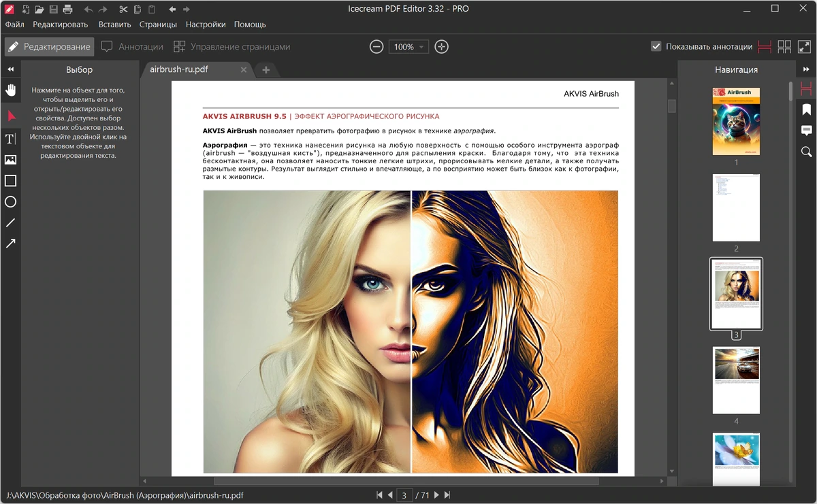
Task: Select page 4 thumbnail
Action: coord(736,380)
